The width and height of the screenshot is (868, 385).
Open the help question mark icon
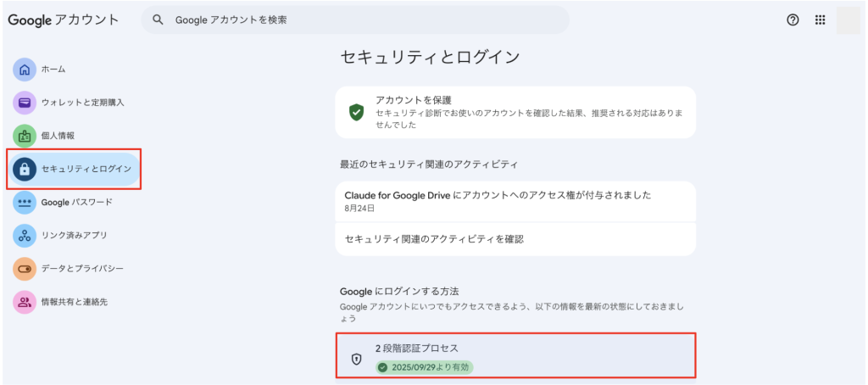[793, 20]
